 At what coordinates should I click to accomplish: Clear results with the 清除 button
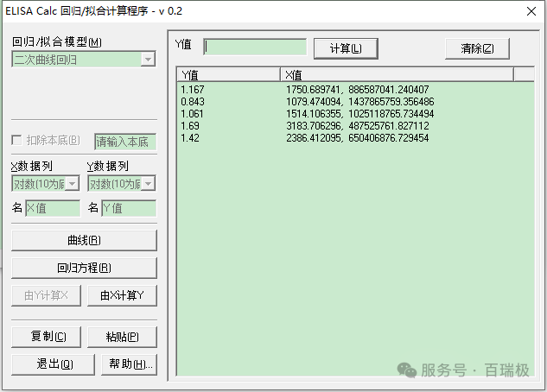(477, 48)
